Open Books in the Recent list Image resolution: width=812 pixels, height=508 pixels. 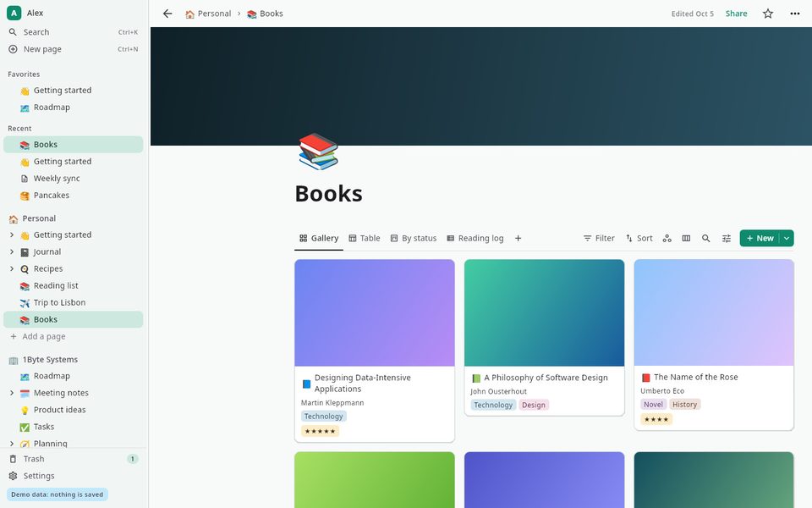74,145
